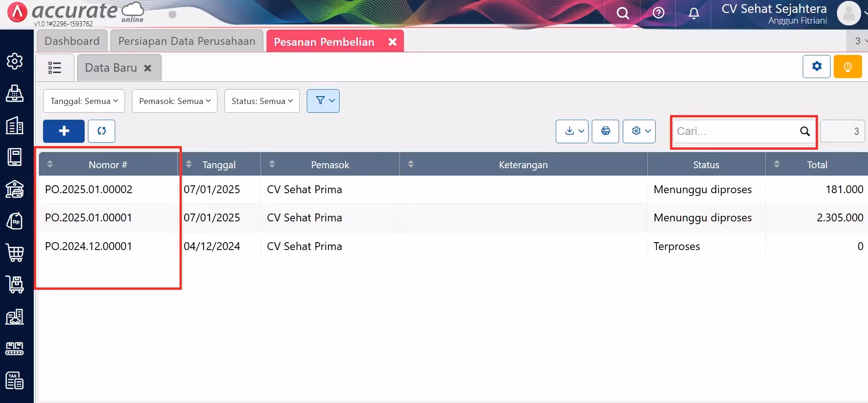The image size is (868, 403).
Task: Close the Pesanan Pembelian tab
Action: tap(392, 42)
